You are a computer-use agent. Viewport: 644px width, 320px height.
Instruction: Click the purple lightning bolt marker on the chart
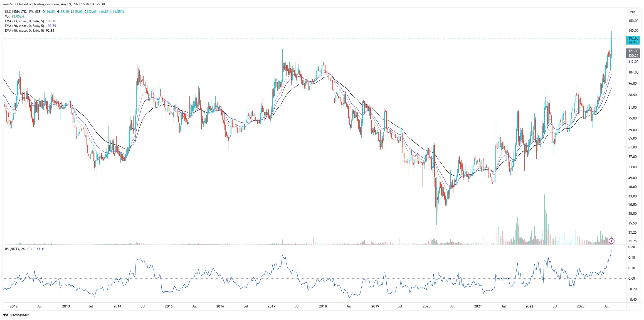[612, 241]
